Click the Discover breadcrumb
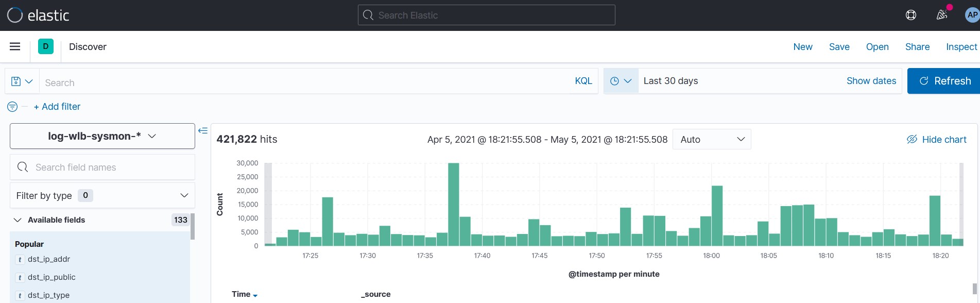The width and height of the screenshot is (980, 303). [x=88, y=47]
